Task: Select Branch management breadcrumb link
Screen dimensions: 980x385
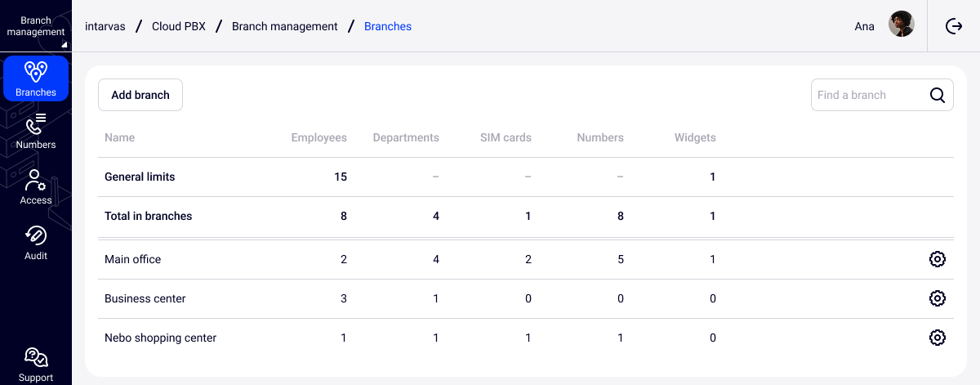Action: 285,26
